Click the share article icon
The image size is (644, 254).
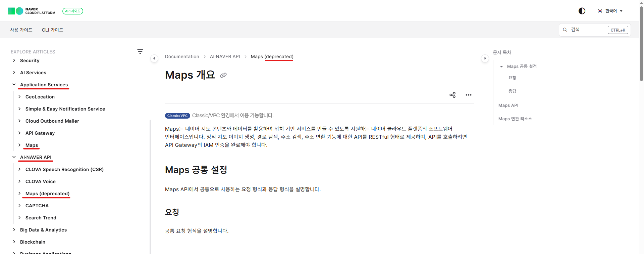tap(452, 95)
